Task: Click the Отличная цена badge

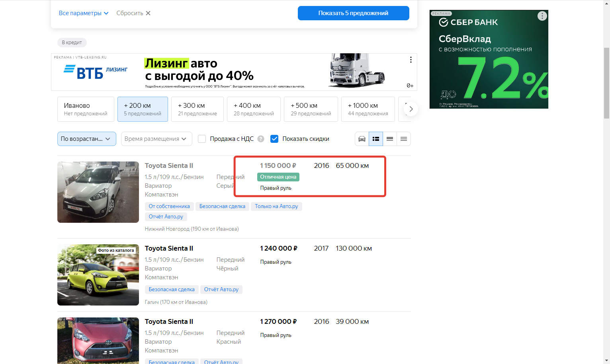Action: pos(278,177)
